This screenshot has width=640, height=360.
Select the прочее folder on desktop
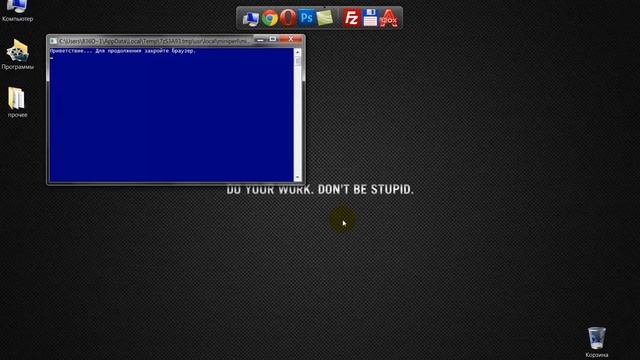pyautogui.click(x=17, y=102)
